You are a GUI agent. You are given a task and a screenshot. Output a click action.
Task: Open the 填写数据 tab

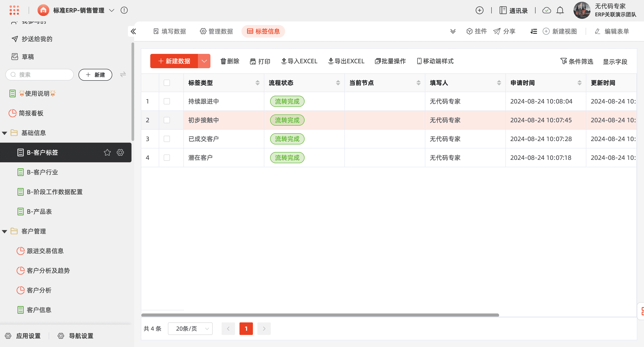[170, 31]
